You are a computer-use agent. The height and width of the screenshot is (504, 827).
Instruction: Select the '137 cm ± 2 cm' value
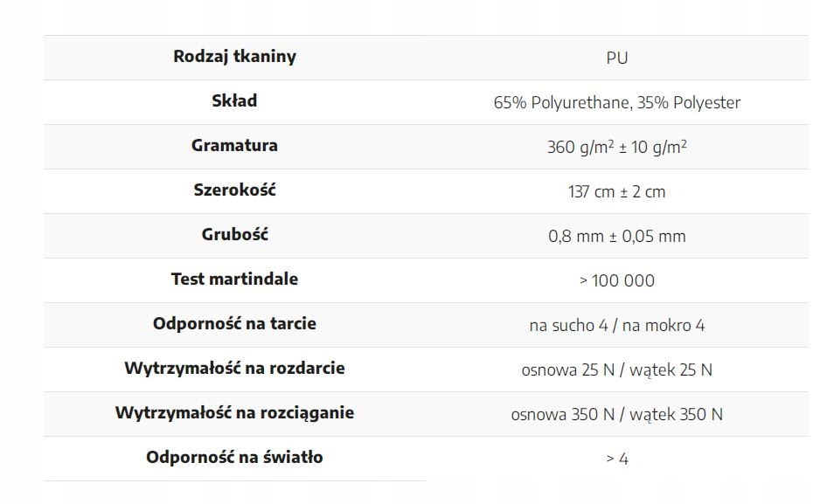pos(616,192)
